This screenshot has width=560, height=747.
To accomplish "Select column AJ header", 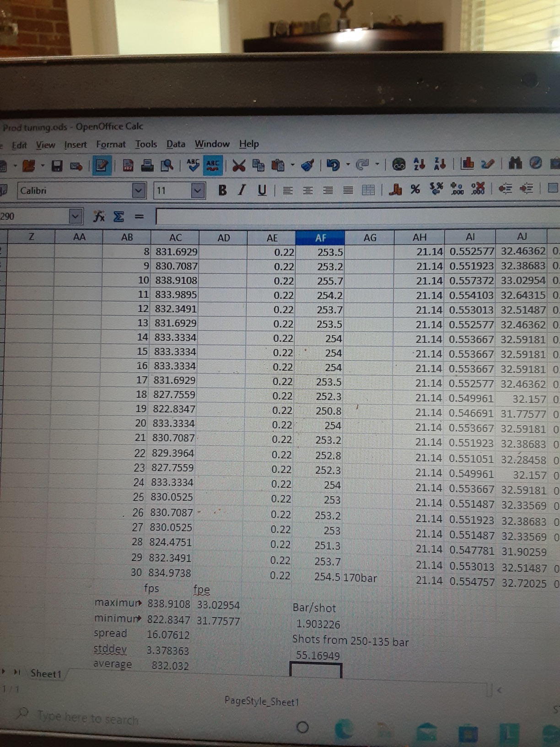I will coord(521,236).
